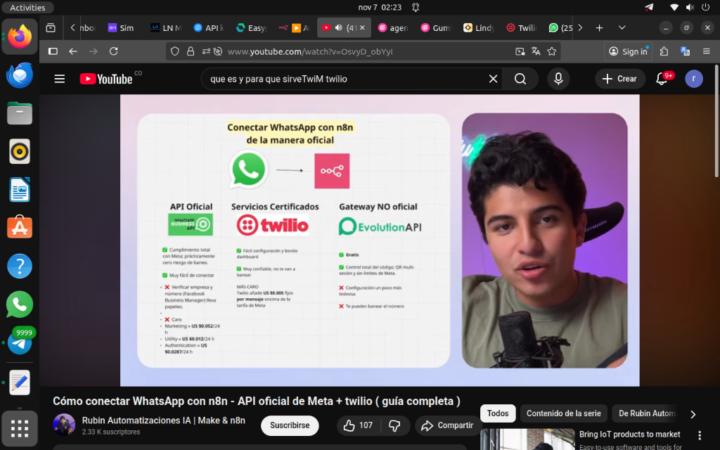This screenshot has width=720, height=450.
Task: Open Firefox recent browsing panel icon
Action: click(x=51, y=28)
